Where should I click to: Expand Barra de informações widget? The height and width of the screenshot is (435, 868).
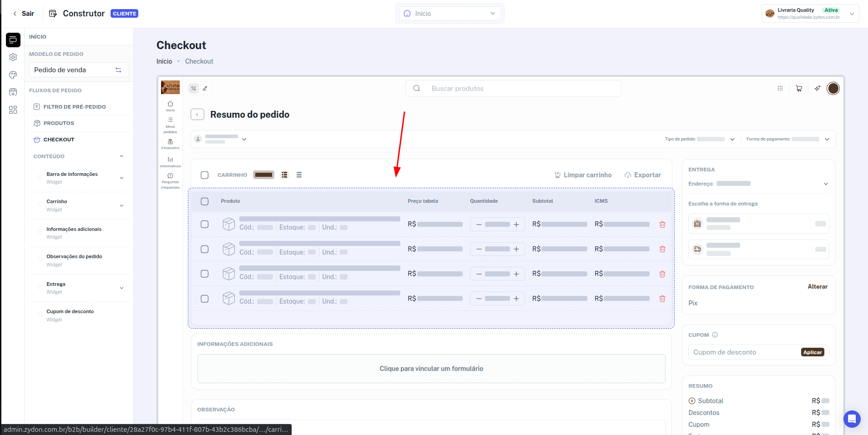coord(121,178)
